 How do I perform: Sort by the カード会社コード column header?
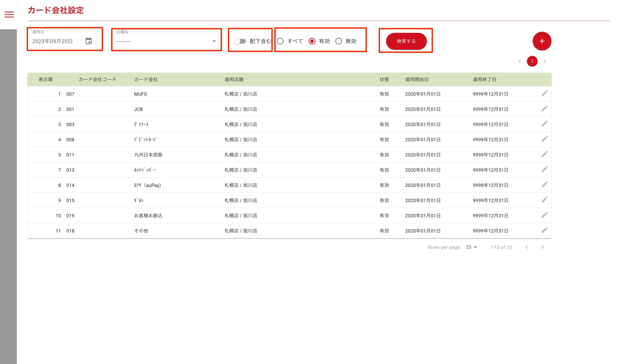[97, 79]
